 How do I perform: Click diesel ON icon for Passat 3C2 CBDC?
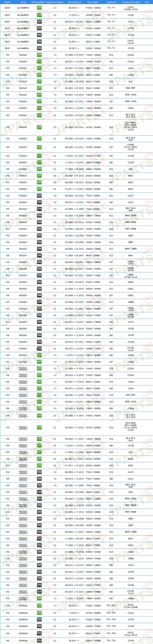39,282
